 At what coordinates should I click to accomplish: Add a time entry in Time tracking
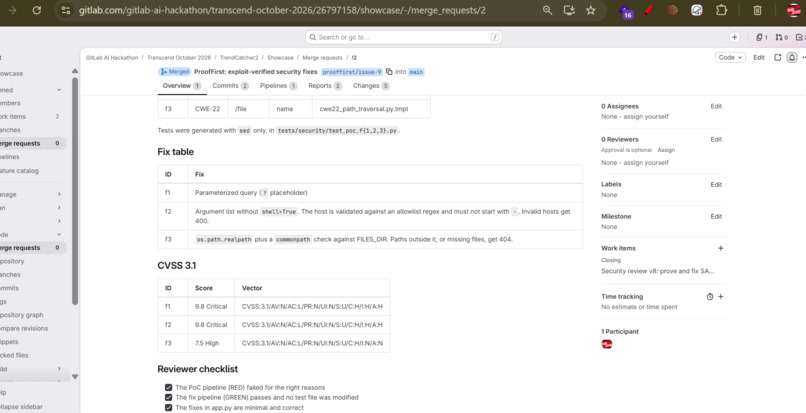pyautogui.click(x=721, y=297)
